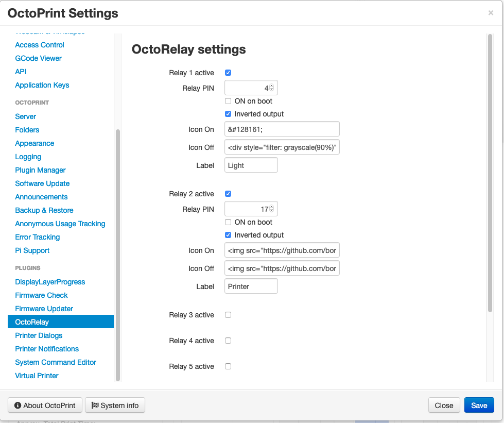Close the OctoPrint Settings dialog with X
Image resolution: width=504 pixels, height=423 pixels.
[x=491, y=13]
